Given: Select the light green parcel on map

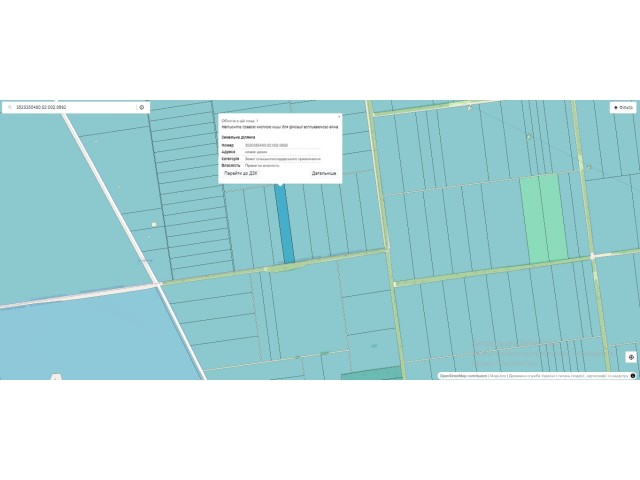Looking at the screenshot, I should (543, 218).
